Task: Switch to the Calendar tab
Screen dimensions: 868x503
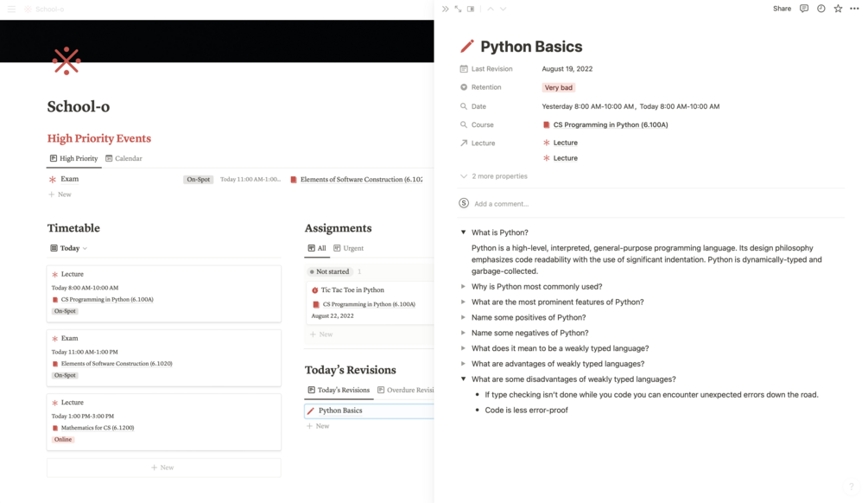Action: pyautogui.click(x=124, y=158)
